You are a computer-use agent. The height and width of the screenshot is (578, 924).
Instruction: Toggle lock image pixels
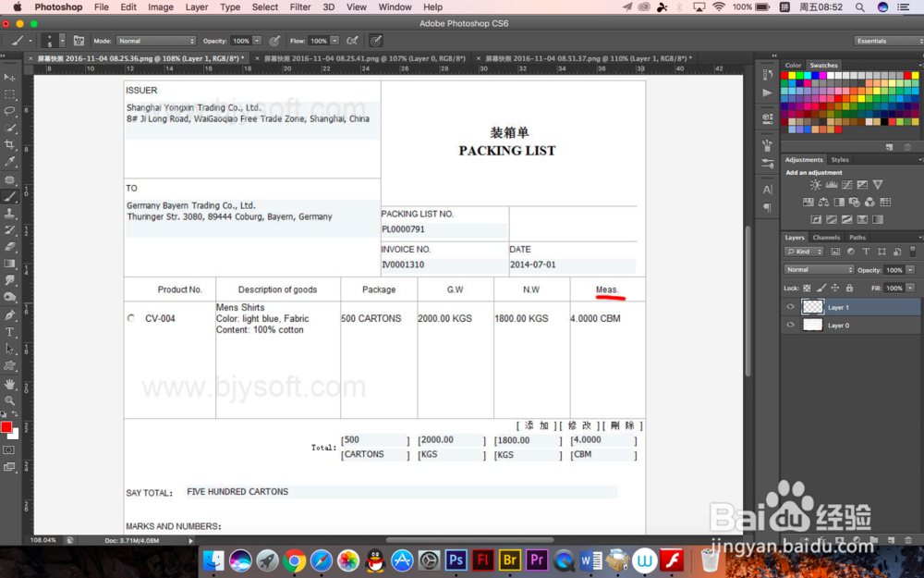click(821, 288)
